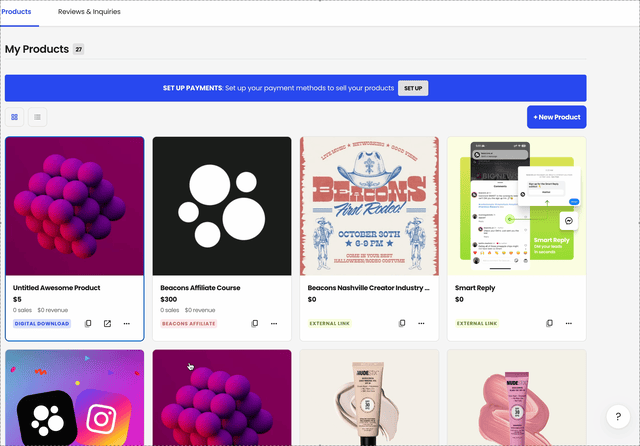
Task: Click the Beacons Nashville Creator Industry title
Action: [369, 288]
